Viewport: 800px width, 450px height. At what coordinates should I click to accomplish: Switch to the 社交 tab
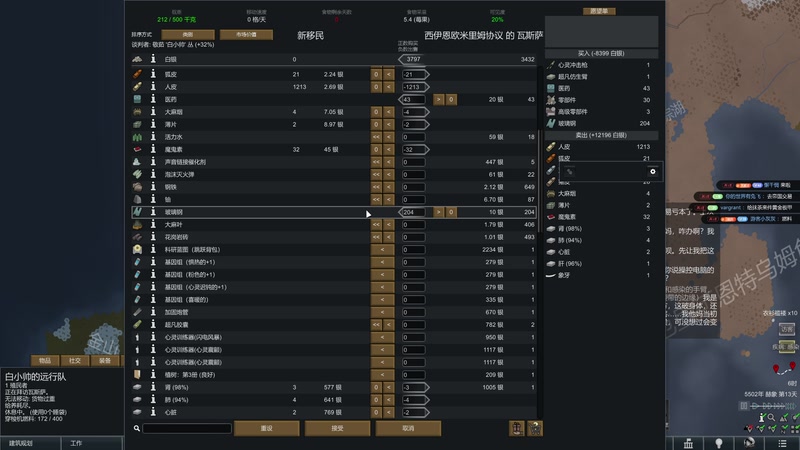click(x=75, y=361)
